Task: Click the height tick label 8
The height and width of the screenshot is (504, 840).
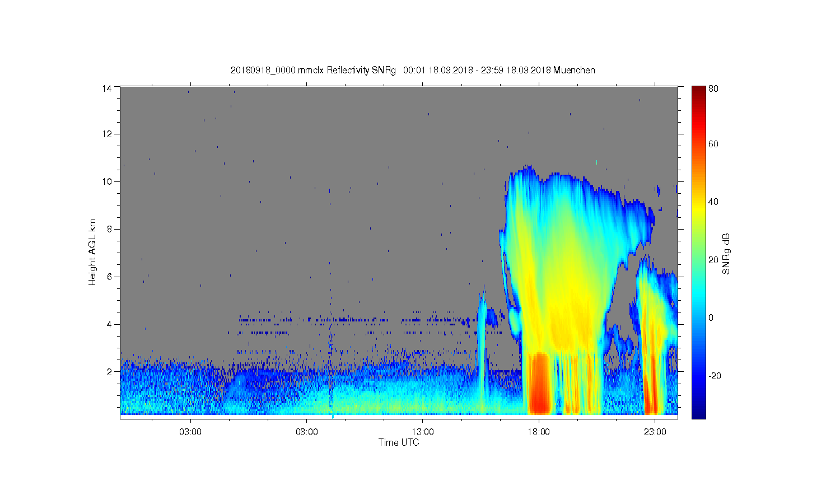Action: [110, 229]
